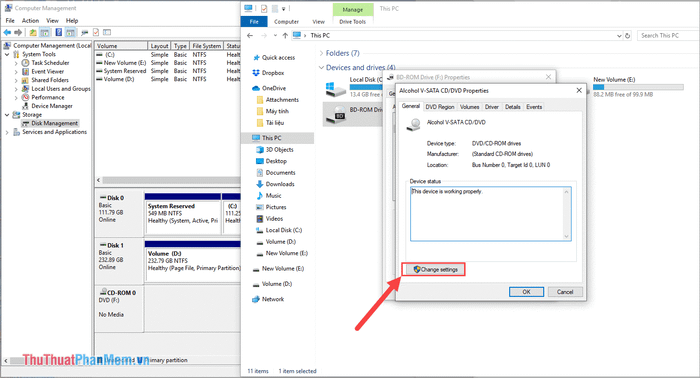The width and height of the screenshot is (700, 378).
Task: Select Local Users and Groups
Action: 61,89
